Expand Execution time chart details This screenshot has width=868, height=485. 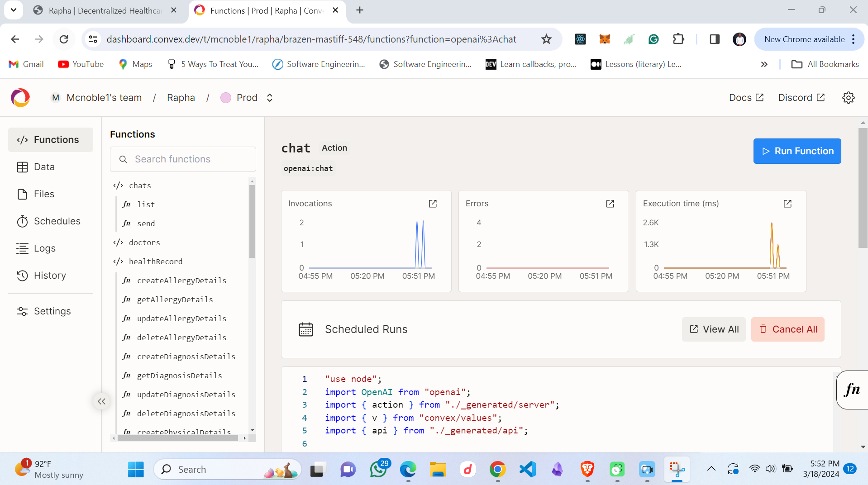pyautogui.click(x=787, y=204)
